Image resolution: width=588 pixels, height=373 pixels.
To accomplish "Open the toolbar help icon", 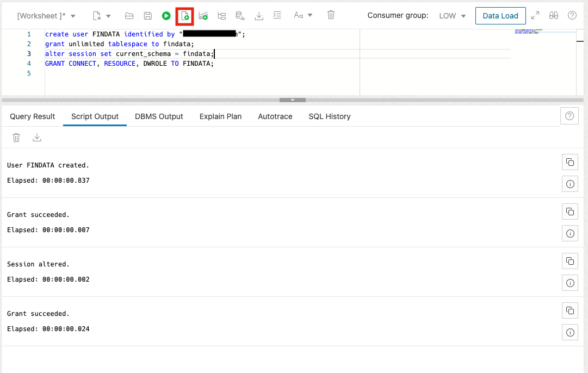I will [572, 15].
